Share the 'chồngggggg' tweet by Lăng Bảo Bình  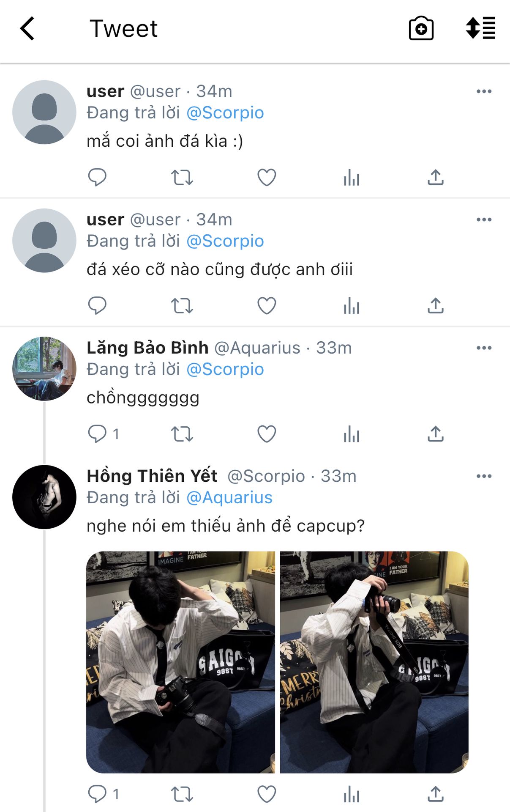click(436, 434)
